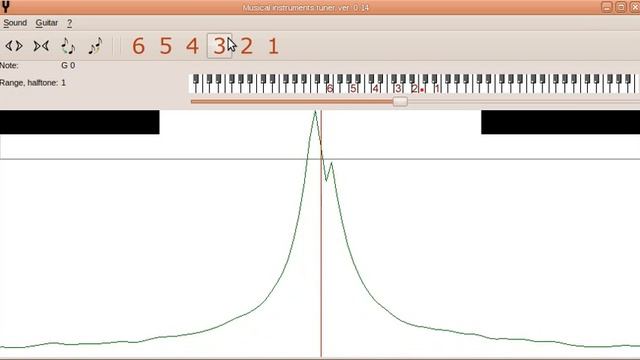Minimize the tuner window
This screenshot has width=640, height=360.
pos(607,7)
